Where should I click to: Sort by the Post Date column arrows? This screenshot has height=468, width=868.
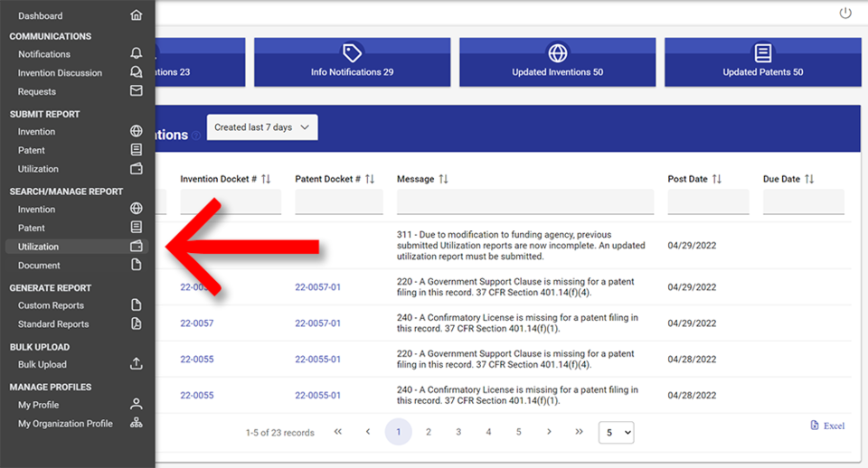[717, 179]
